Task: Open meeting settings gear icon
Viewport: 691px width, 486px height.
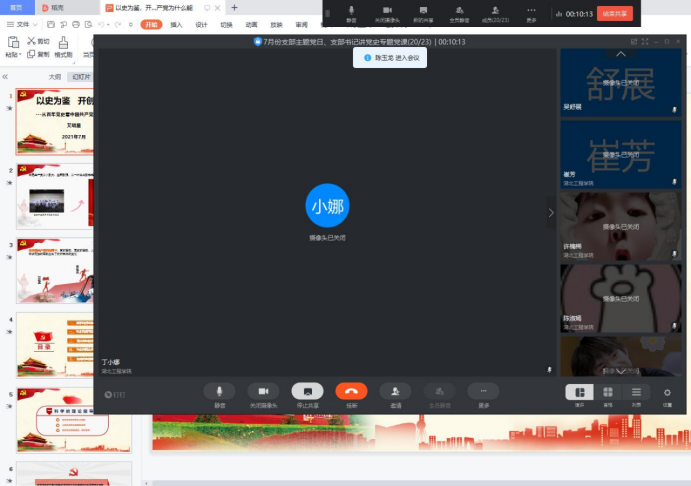Action: [667, 393]
